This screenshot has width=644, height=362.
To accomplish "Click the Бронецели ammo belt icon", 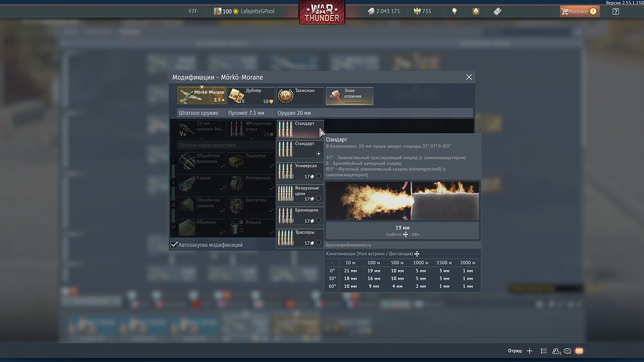I will click(x=285, y=216).
